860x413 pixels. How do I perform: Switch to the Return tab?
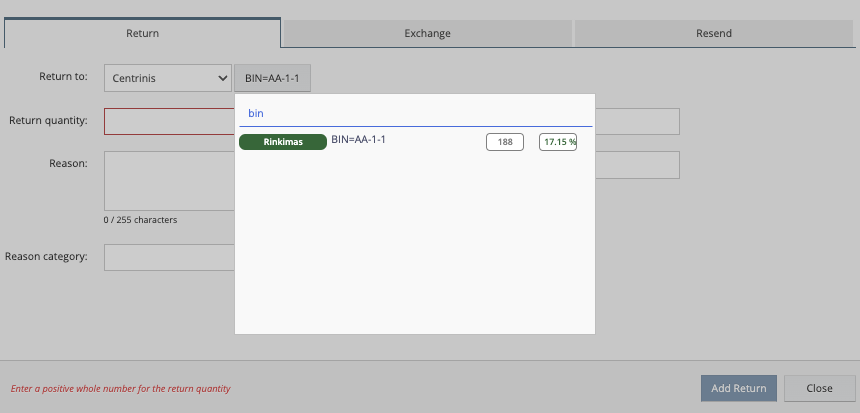[x=142, y=33]
